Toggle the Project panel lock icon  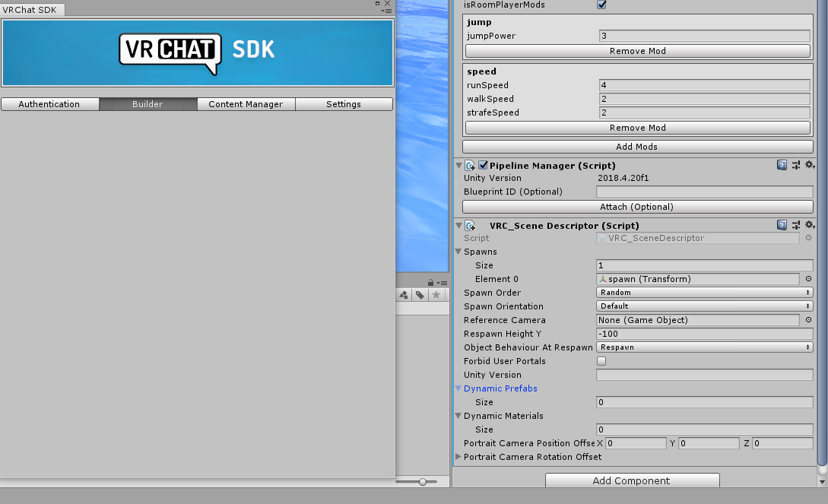(430, 283)
